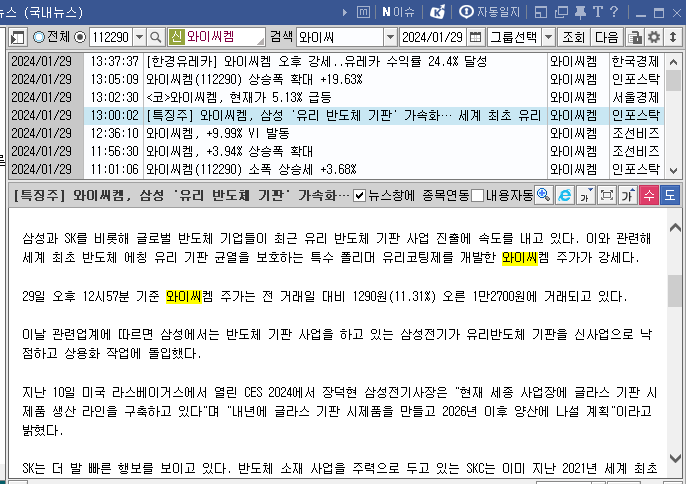Image resolution: width=686 pixels, height=484 pixels.
Task: Pin the news window with pushpin icon
Action: point(580,12)
